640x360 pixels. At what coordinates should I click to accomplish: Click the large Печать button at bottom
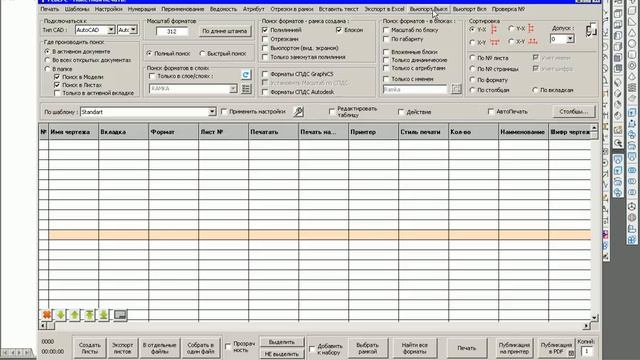point(467,348)
